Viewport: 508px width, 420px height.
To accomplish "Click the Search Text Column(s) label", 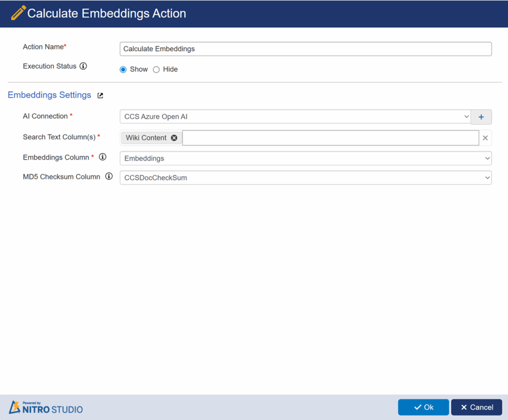I will click(59, 137).
